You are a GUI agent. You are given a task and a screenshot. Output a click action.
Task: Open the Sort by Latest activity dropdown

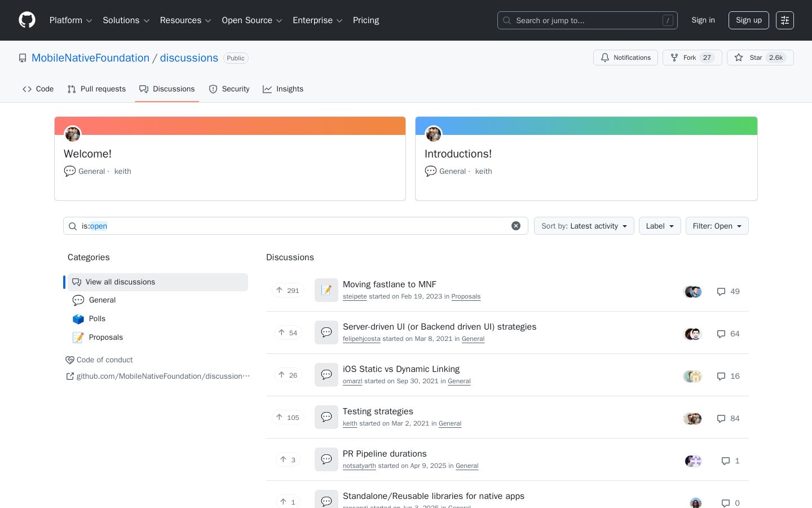pos(584,226)
